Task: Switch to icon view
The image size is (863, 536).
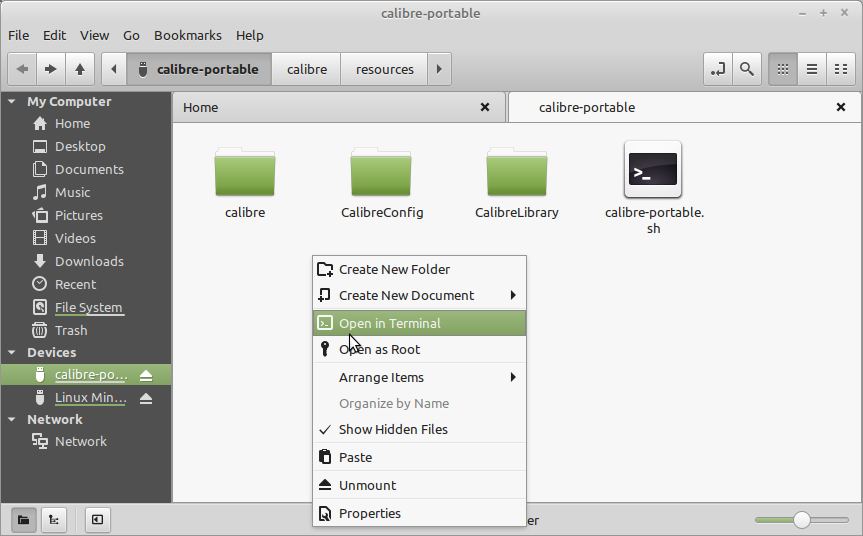Action: click(783, 69)
